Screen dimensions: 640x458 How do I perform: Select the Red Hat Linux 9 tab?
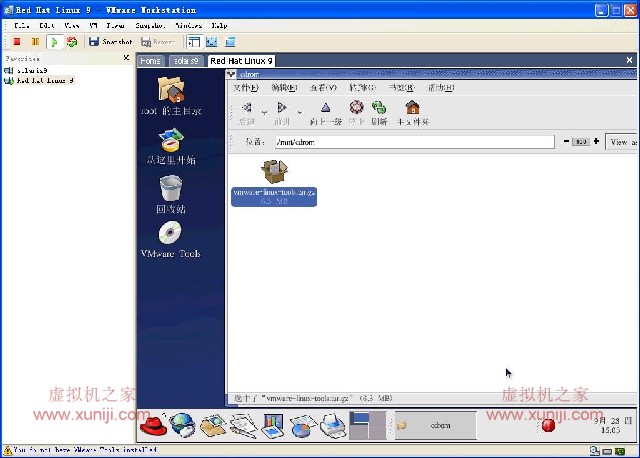point(241,61)
